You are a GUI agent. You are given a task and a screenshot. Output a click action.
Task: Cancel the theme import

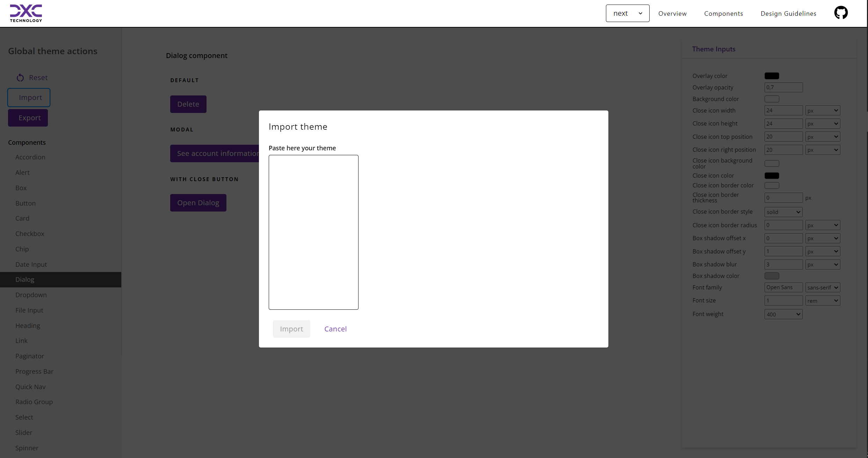coord(335,329)
